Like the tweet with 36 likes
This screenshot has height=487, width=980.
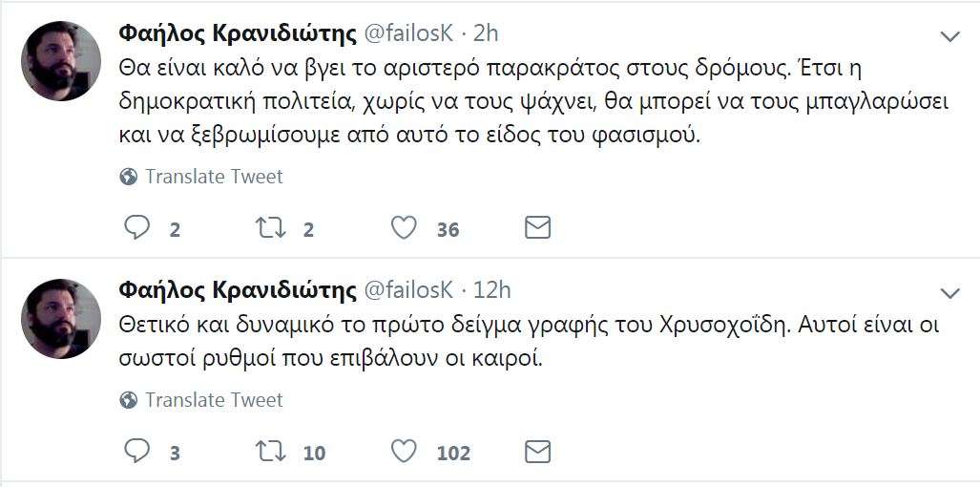point(406,228)
